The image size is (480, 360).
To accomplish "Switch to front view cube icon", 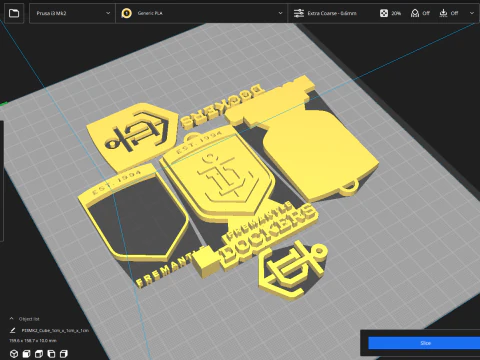I will click(x=26, y=353).
